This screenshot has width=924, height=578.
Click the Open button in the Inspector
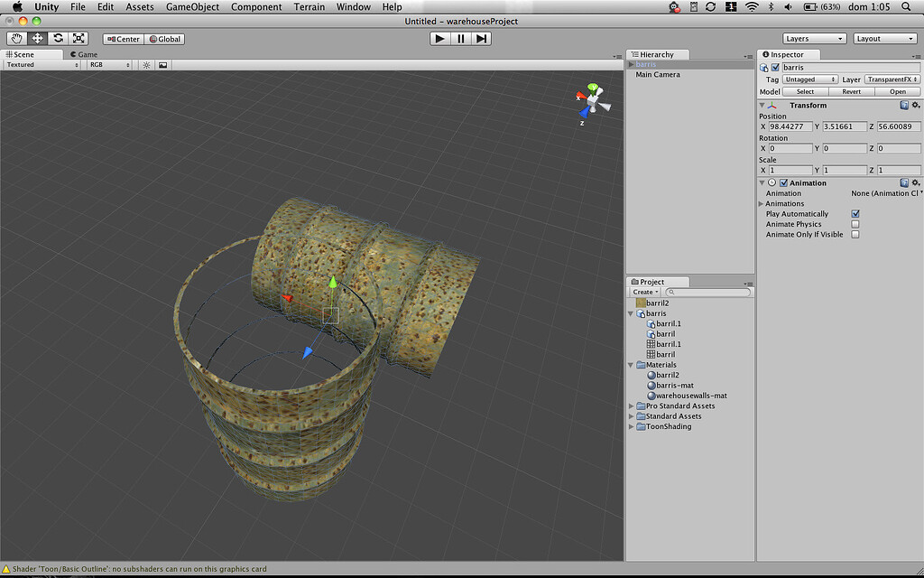(897, 91)
